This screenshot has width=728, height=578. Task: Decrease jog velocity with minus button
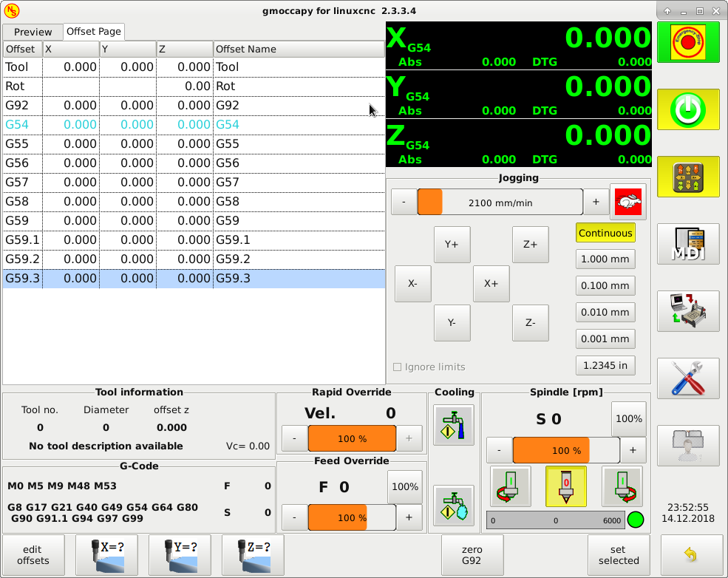[404, 202]
